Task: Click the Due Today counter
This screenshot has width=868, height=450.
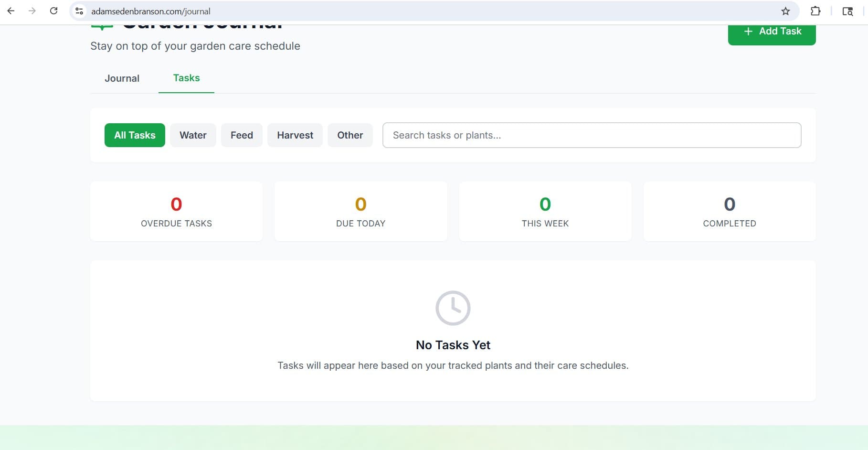Action: (x=360, y=211)
